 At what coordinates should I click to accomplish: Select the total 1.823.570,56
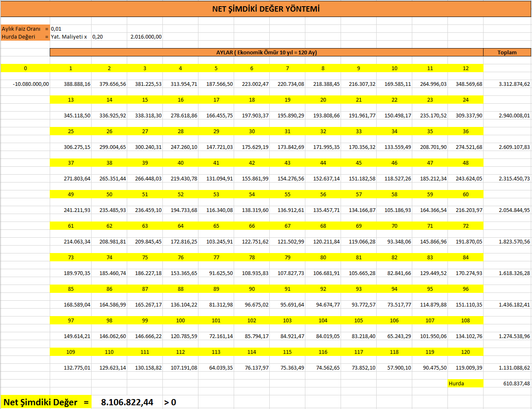tap(514, 242)
